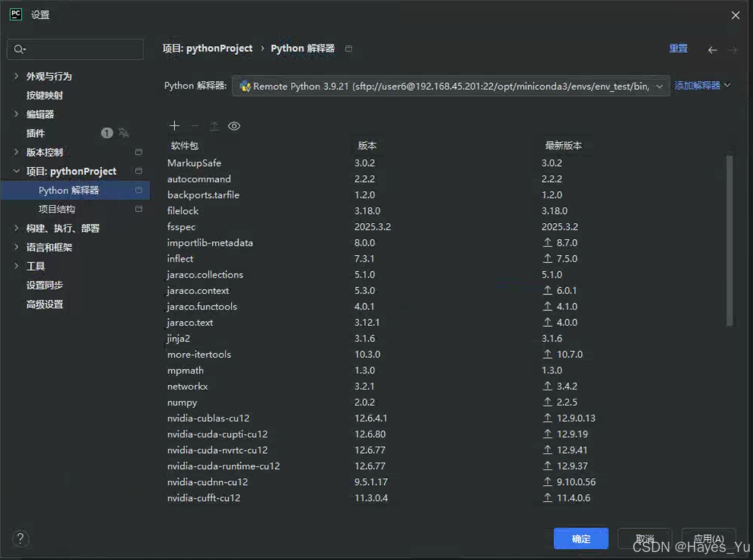Select 插件 in settings tree
This screenshot has height=560, width=753.
pos(35,133)
